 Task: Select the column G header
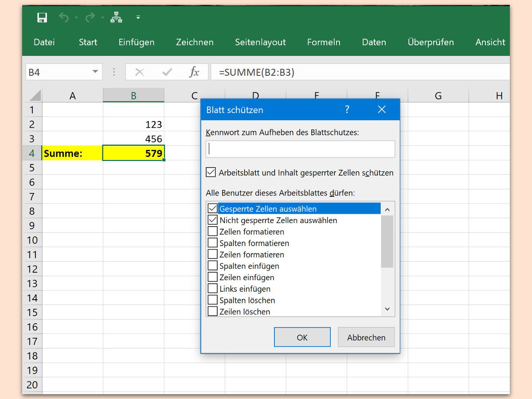click(438, 95)
